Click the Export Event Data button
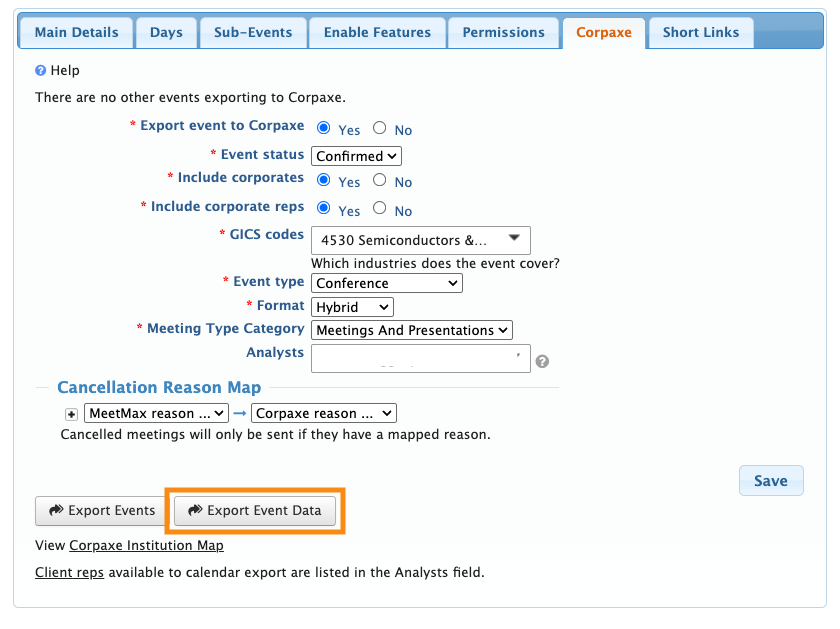Image resolution: width=840 pixels, height=629 pixels. coord(254,511)
